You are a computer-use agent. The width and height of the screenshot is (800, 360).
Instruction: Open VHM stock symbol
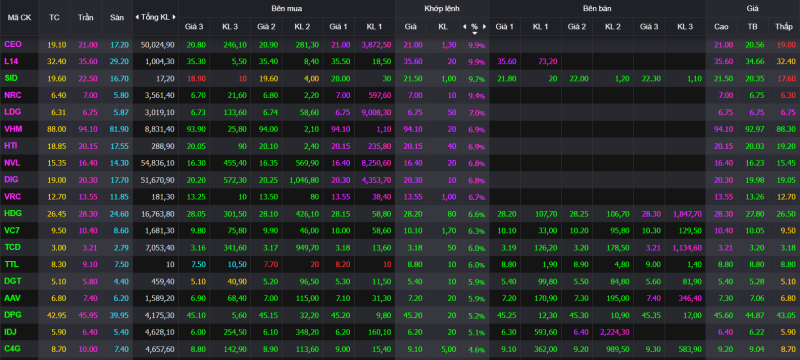tap(13, 129)
